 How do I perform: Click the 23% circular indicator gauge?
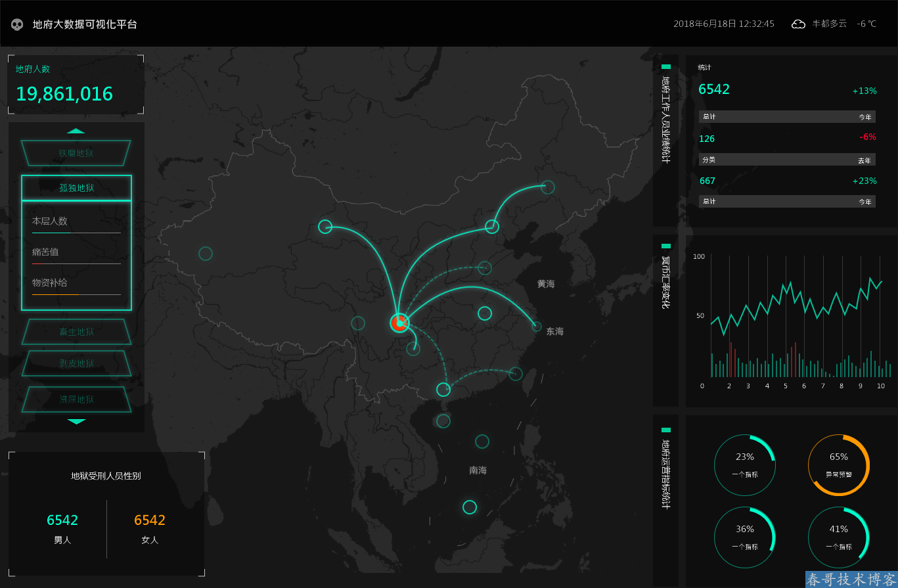745,465
